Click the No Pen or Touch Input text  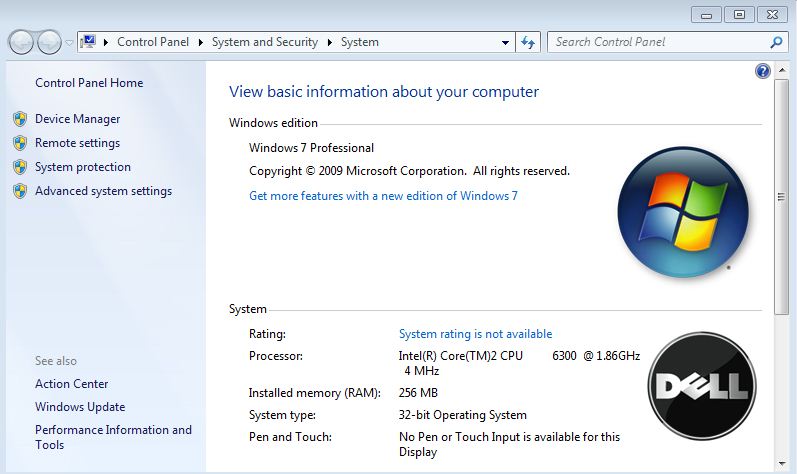(x=509, y=444)
